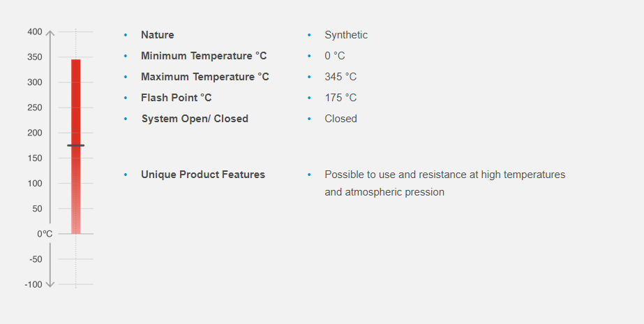
Task: Select the "Maximum Temperature °C" label
Action: point(205,77)
